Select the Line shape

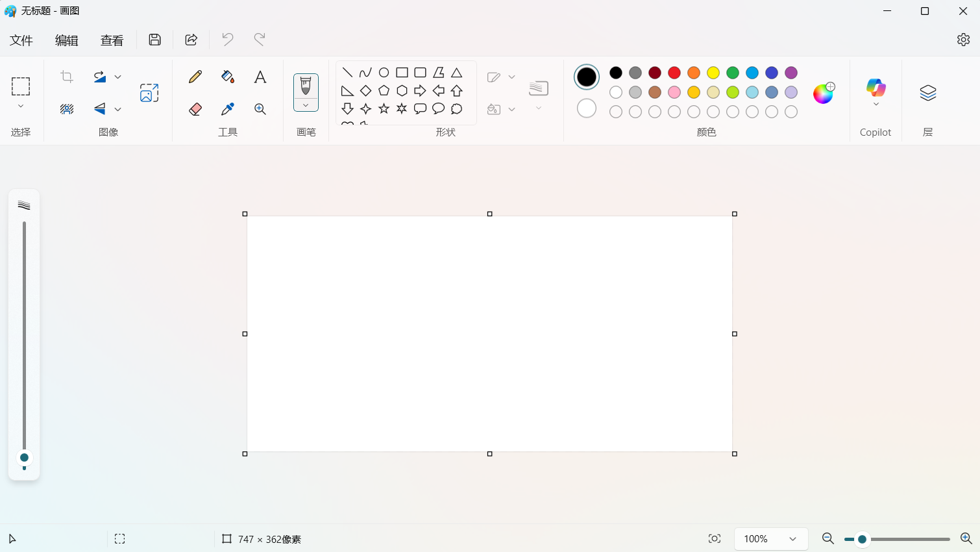(347, 73)
